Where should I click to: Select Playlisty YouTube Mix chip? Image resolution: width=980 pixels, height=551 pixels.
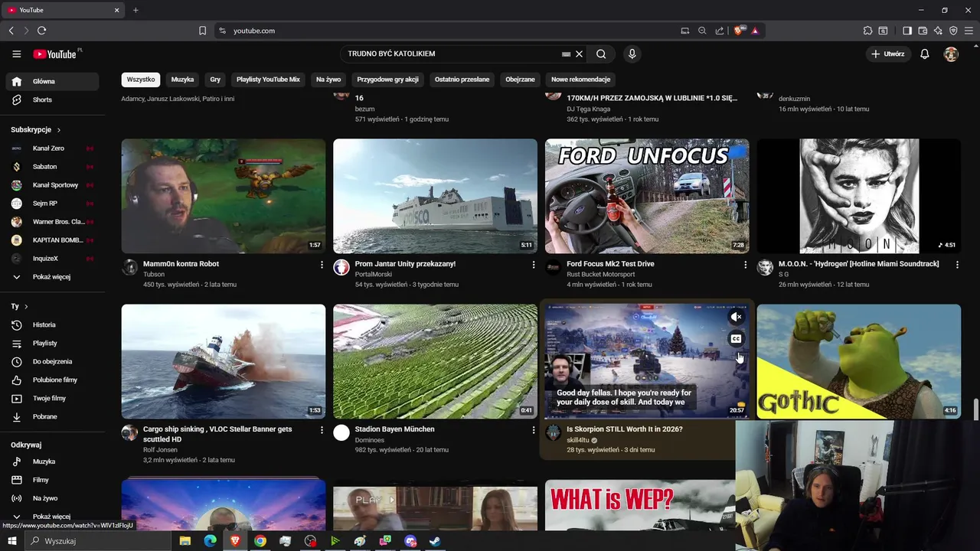coord(268,80)
